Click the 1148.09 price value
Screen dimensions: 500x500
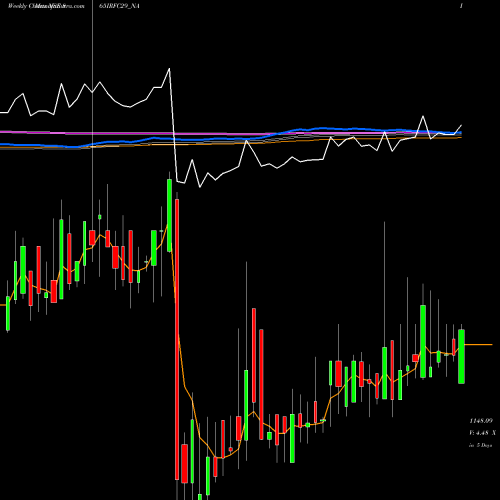(x=481, y=421)
